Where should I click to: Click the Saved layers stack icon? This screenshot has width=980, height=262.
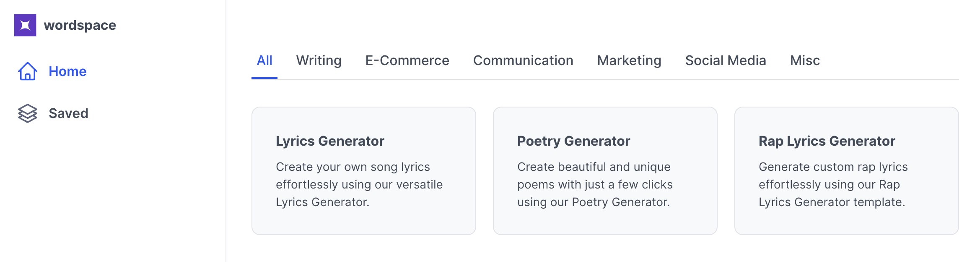point(28,113)
